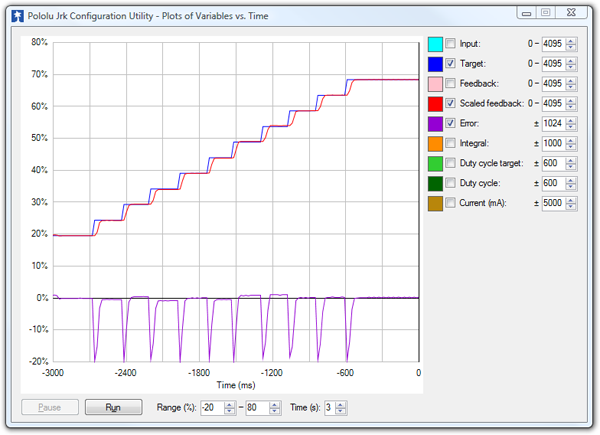The image size is (600, 435).
Task: Click the cyan Input color swatch
Action: click(434, 44)
